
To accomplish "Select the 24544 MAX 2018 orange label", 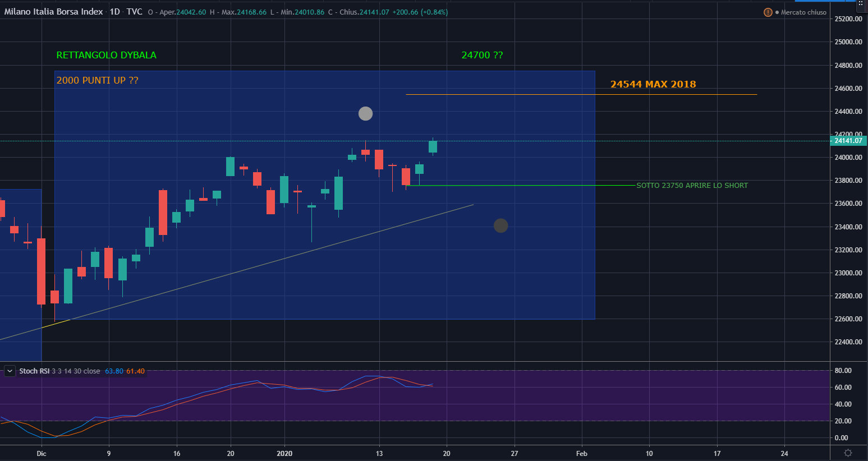I will coord(653,84).
